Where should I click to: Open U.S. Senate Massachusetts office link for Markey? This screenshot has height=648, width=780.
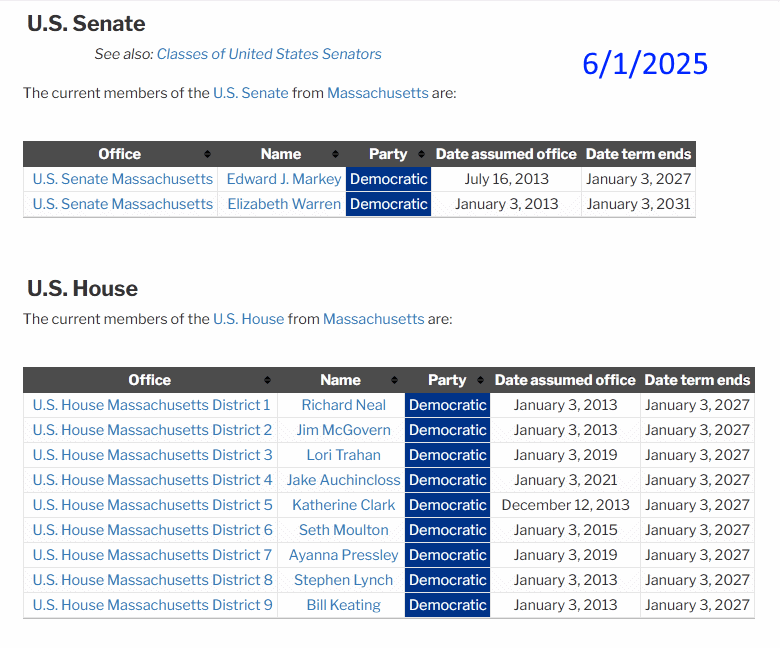click(123, 179)
